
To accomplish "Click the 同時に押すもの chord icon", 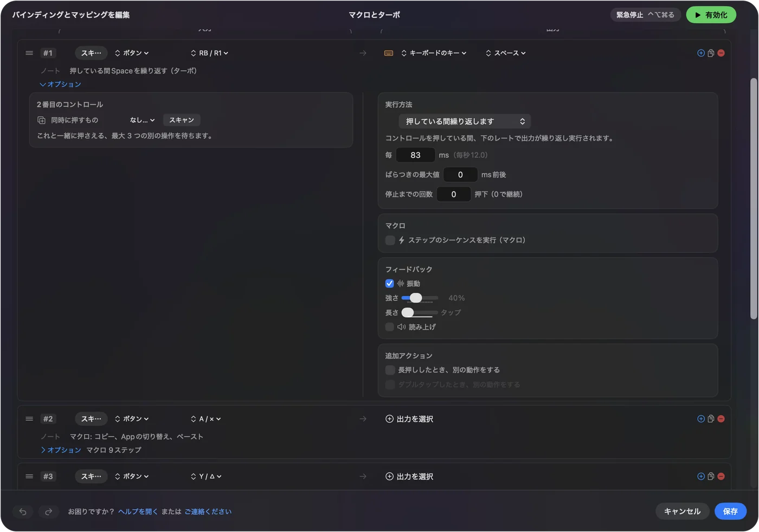I will click(41, 120).
